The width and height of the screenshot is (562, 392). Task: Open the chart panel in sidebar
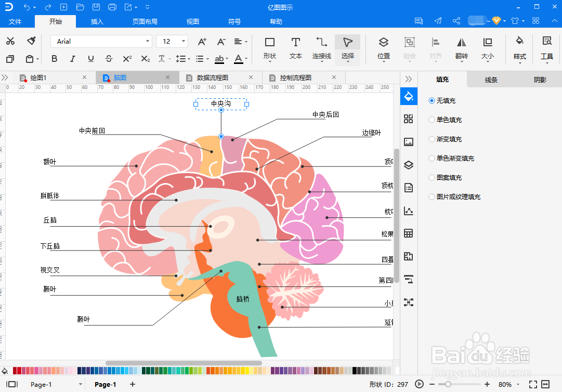click(x=409, y=211)
